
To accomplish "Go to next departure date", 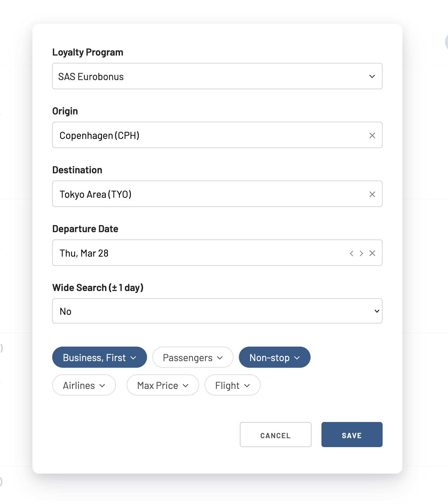I will [x=361, y=253].
